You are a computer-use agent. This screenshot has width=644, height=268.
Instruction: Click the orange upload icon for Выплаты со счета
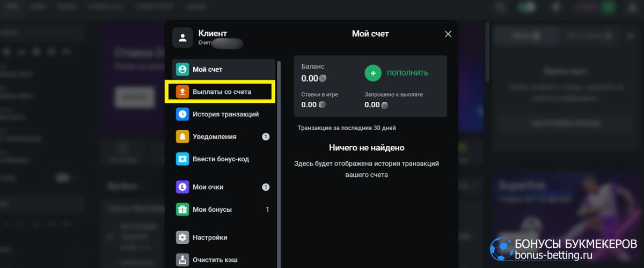point(182,92)
